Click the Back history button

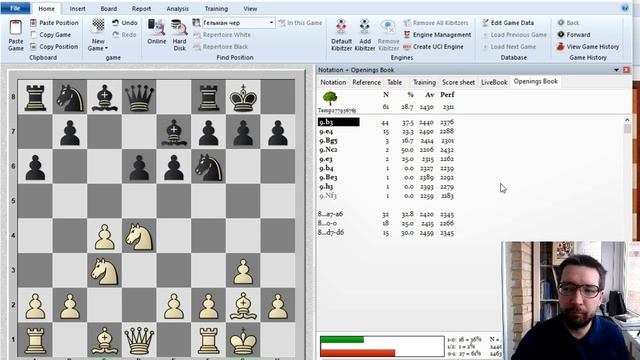click(x=568, y=23)
